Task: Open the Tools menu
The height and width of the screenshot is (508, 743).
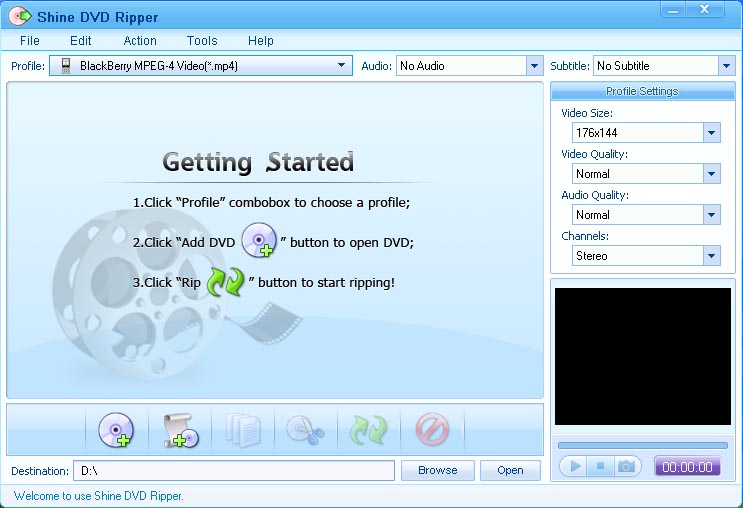Action: 202,41
